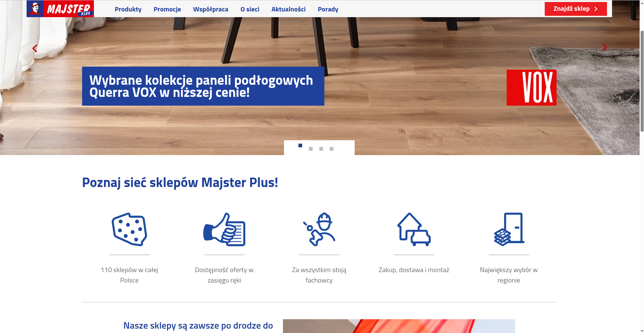Open the Współpraca menu item
This screenshot has height=333, width=644.
211,9
